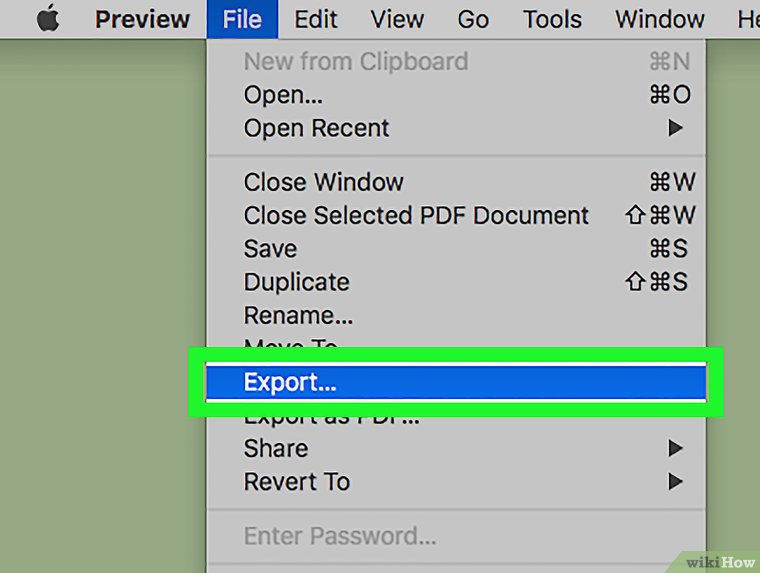This screenshot has width=760, height=573.
Task: Open the Go menu
Action: click(x=473, y=19)
